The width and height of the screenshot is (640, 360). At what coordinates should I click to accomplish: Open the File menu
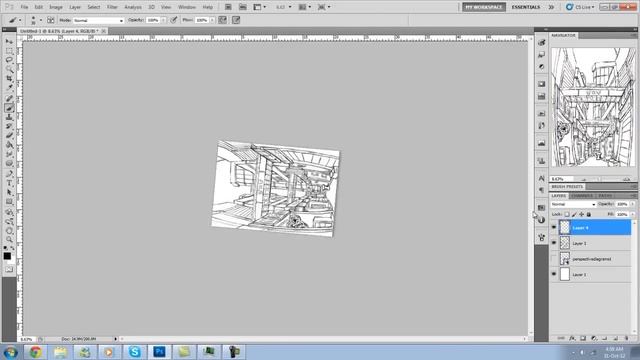[x=24, y=7]
